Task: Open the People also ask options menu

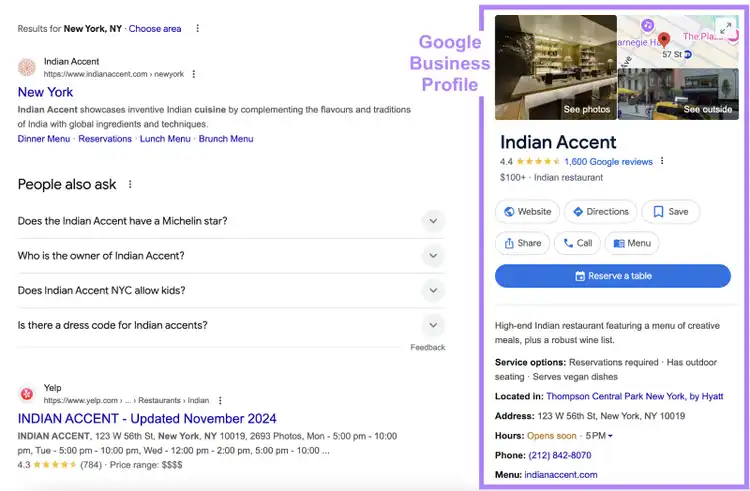Action: pyautogui.click(x=130, y=184)
